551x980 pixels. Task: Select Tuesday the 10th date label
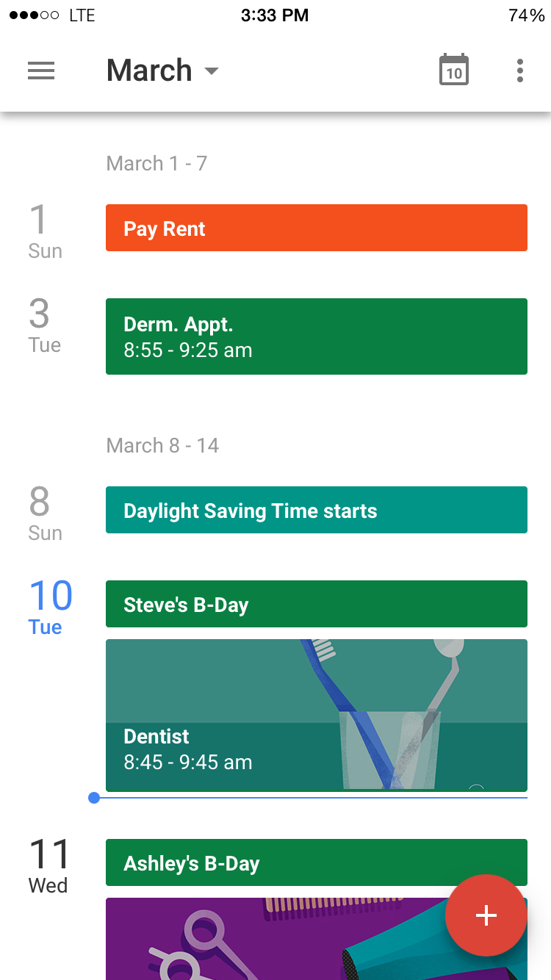[50, 607]
